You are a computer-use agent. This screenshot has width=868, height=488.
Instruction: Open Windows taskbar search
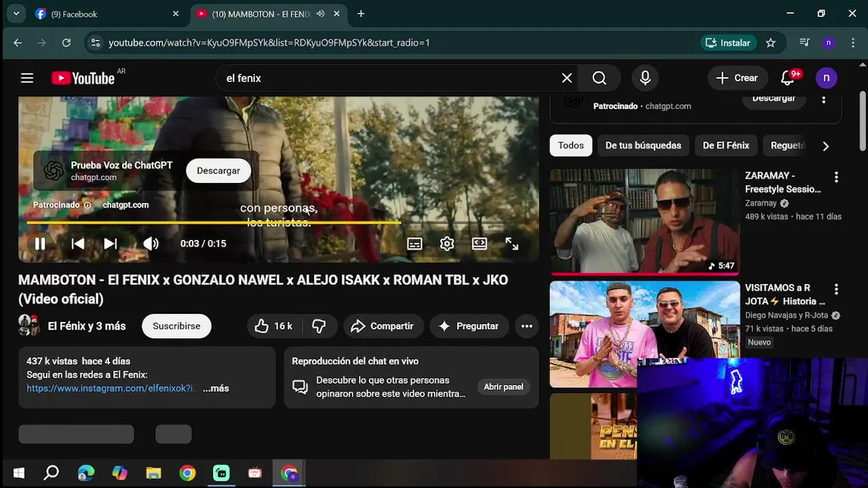point(51,473)
